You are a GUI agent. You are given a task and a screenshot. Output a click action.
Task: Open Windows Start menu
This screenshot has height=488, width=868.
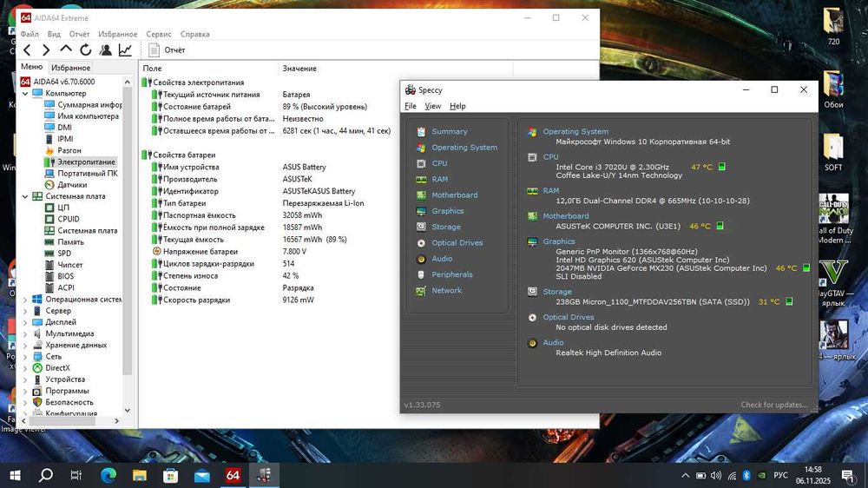(15, 475)
